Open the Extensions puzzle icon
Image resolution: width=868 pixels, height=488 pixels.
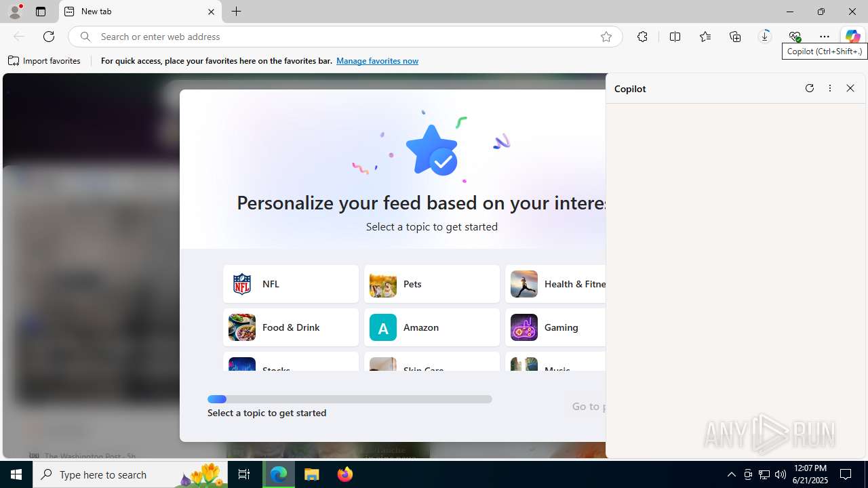[642, 37]
